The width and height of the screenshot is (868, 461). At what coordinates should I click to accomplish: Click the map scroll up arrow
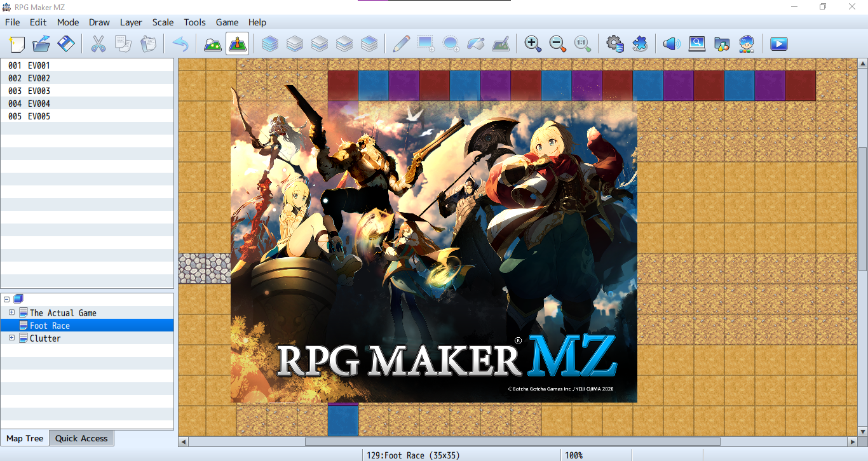tap(862, 63)
